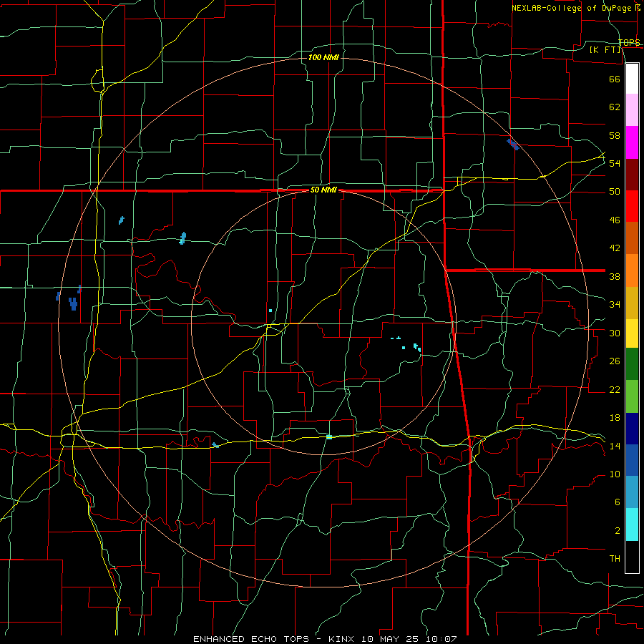Click the 38 value on the legend

615,276
